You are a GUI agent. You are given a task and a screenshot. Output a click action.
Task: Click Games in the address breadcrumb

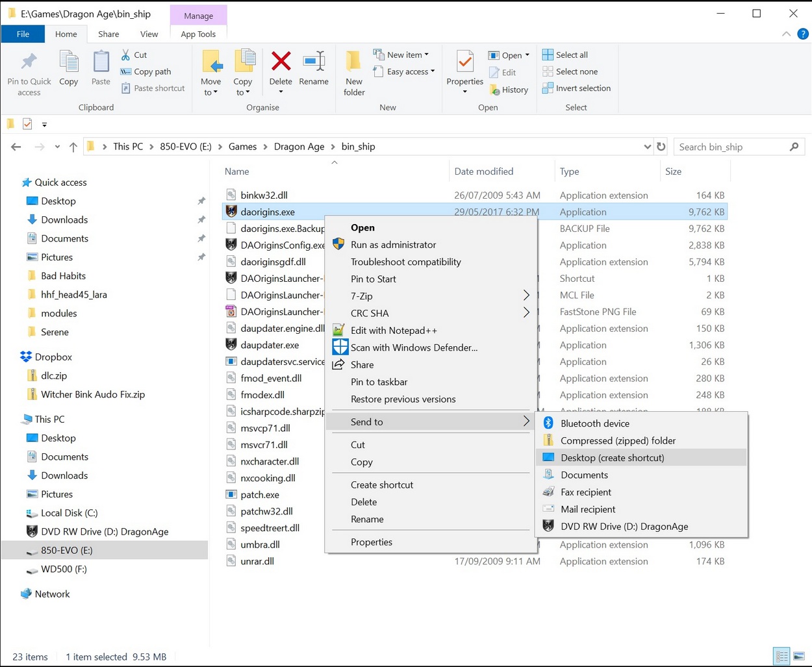[x=242, y=147]
